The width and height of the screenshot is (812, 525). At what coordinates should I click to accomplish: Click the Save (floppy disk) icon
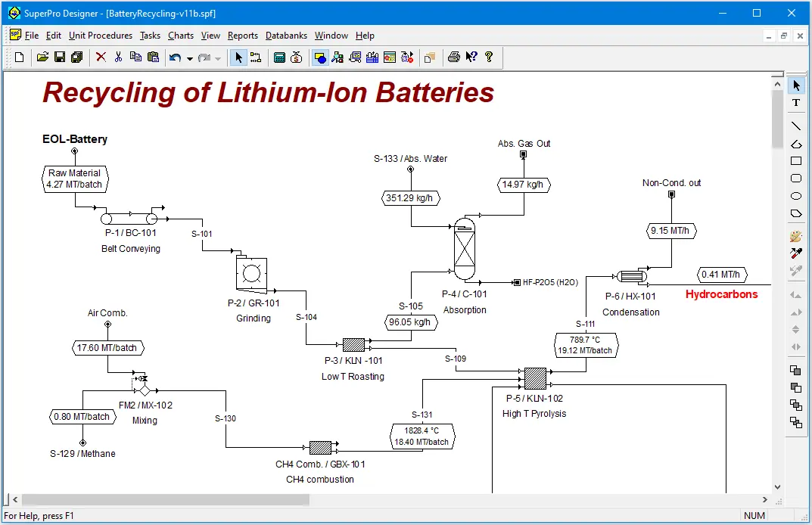(60, 57)
